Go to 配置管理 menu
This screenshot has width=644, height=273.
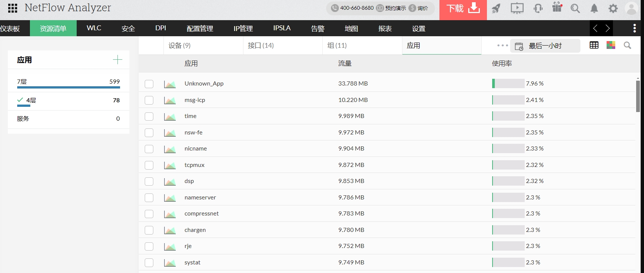click(200, 28)
